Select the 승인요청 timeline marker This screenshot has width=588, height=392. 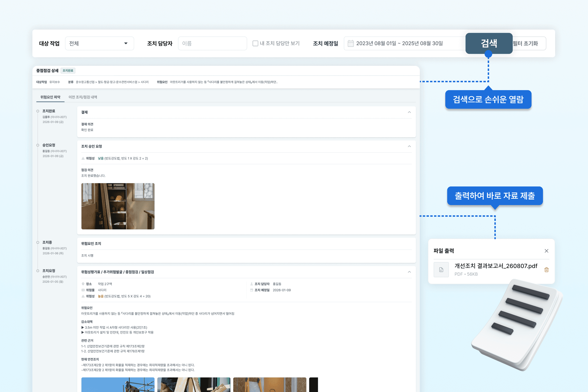(38, 145)
